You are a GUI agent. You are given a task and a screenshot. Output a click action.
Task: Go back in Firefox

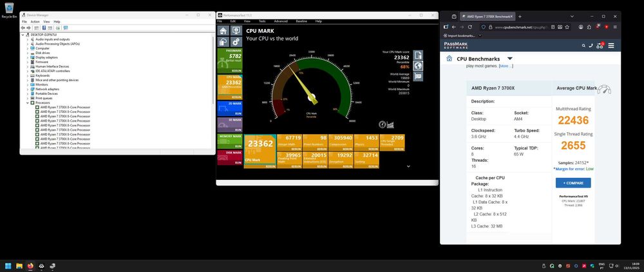pos(454,27)
